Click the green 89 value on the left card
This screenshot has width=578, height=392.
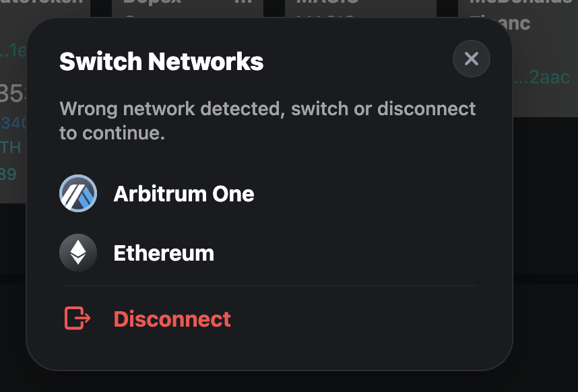pos(8,174)
